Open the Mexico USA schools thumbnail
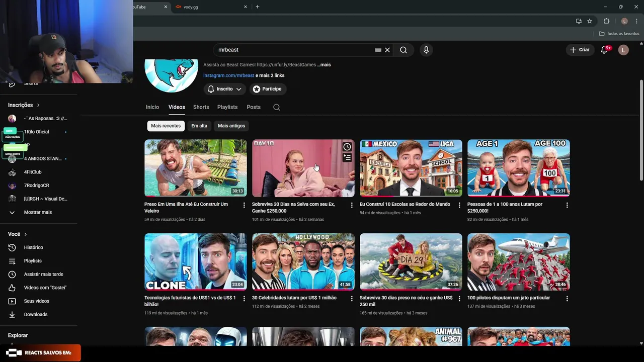This screenshot has height=362, width=644. pos(411,168)
